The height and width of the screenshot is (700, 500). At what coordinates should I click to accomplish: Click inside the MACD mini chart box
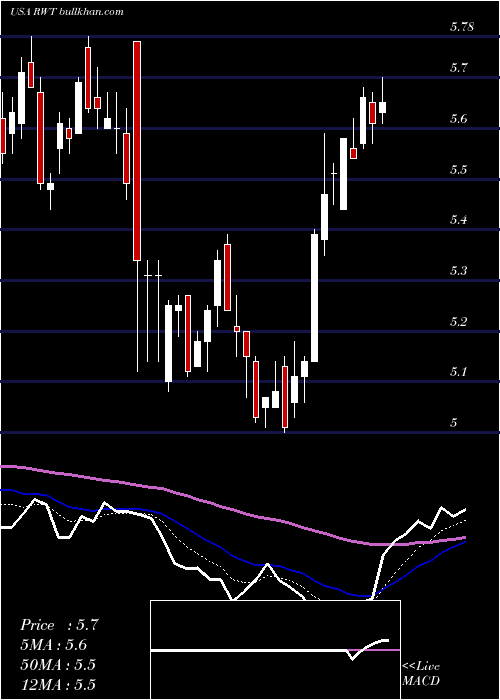[x=275, y=650]
